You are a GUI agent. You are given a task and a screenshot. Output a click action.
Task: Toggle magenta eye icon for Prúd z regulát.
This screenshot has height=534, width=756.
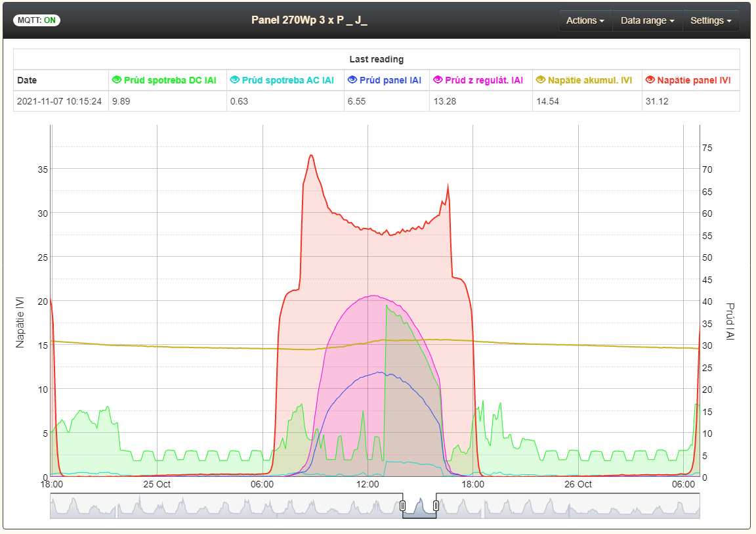pos(438,80)
